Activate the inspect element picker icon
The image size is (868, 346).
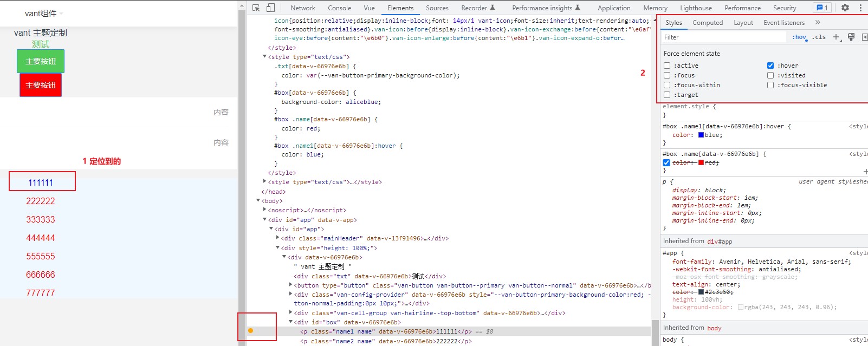coord(256,8)
